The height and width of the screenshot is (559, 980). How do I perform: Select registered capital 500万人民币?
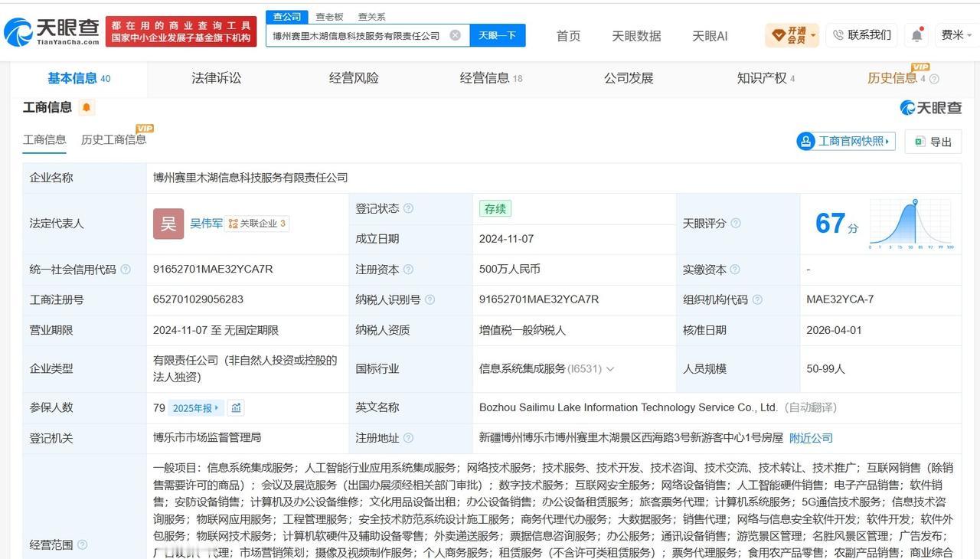510,270
